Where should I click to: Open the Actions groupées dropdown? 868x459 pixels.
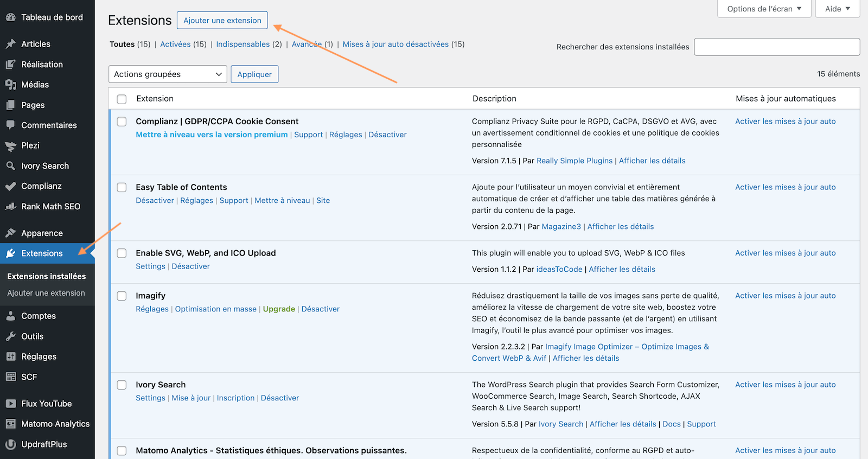(168, 74)
